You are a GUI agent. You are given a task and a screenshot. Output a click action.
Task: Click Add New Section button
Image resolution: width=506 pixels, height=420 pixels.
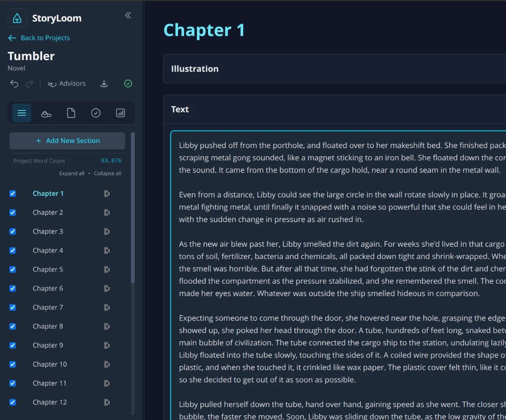click(67, 140)
